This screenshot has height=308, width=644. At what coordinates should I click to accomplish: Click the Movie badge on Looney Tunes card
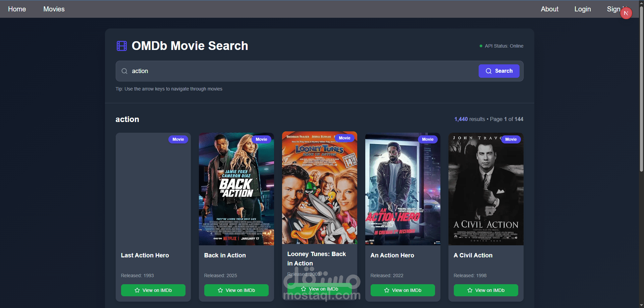click(x=344, y=138)
